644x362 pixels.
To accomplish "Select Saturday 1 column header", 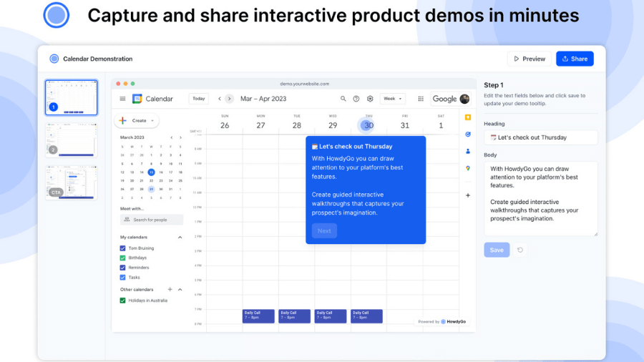I will tap(441, 123).
